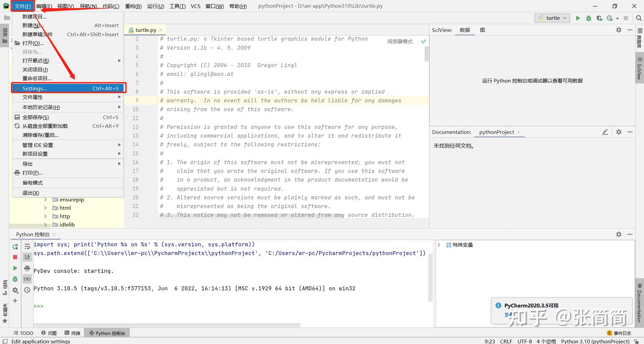
Task: Stop the Python console using the red square icon
Action: [15, 257]
